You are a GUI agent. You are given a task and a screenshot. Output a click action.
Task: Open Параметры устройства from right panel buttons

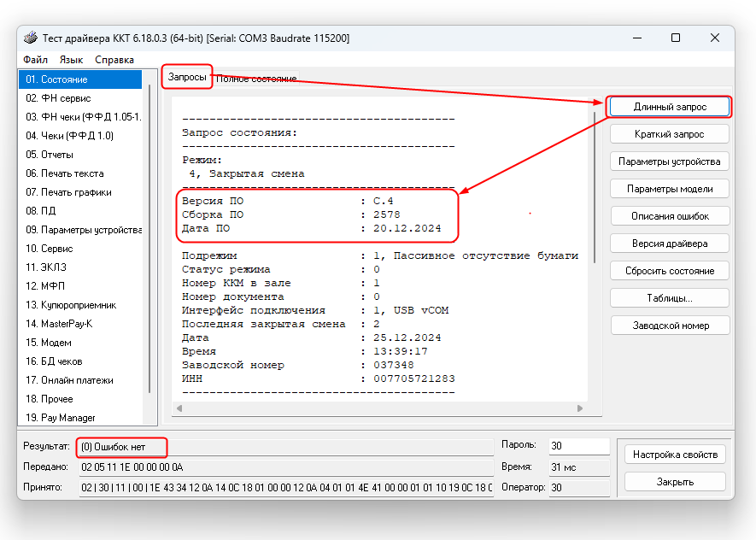click(x=670, y=161)
